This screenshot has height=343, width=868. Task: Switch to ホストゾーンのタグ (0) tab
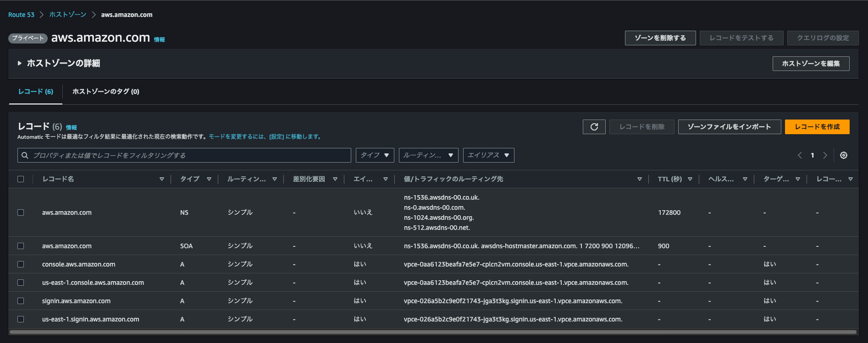tap(106, 92)
